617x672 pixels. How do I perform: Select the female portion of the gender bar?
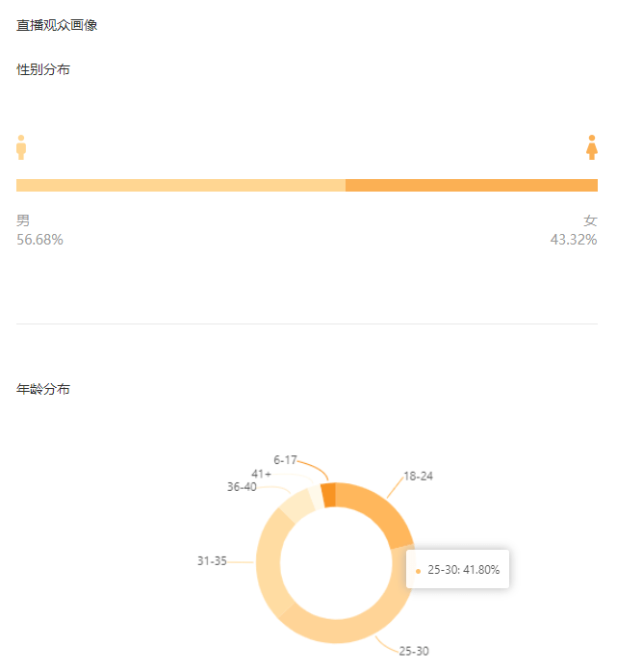472,185
